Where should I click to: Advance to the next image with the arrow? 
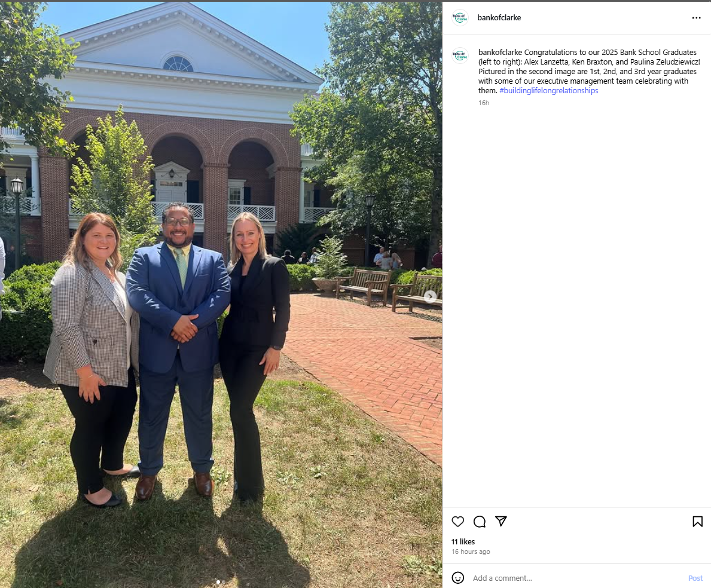coord(430,296)
